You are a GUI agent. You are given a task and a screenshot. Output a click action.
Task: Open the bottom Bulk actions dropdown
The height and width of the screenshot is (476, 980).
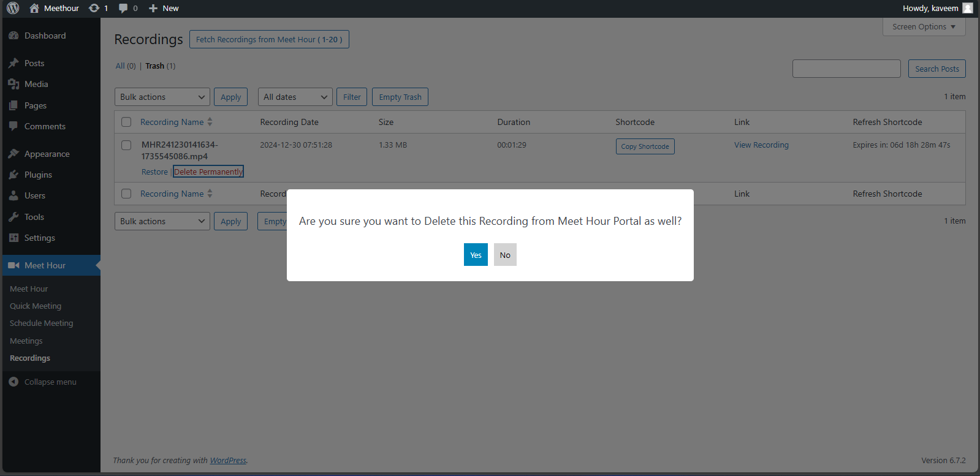pyautogui.click(x=162, y=221)
